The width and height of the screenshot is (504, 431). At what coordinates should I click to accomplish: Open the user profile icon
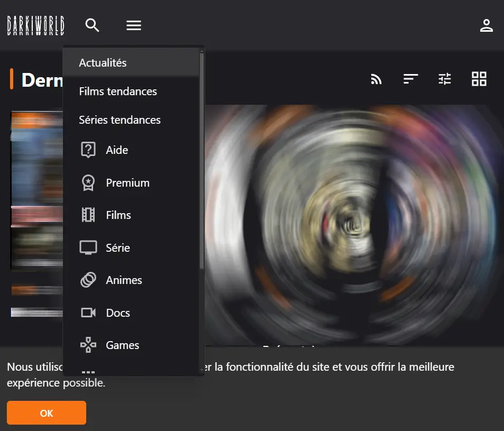point(486,25)
